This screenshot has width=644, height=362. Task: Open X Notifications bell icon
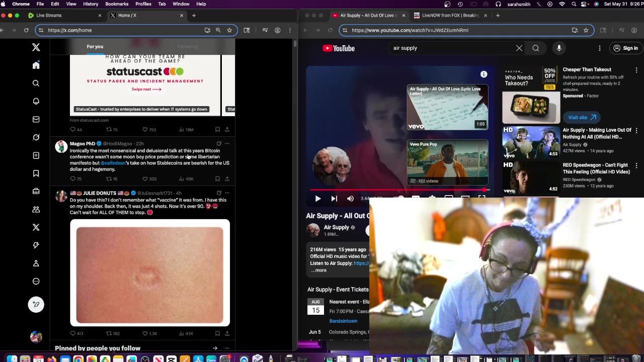pyautogui.click(x=36, y=102)
